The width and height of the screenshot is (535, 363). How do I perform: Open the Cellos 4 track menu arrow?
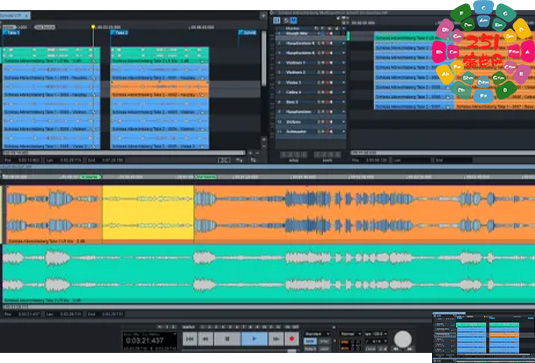coord(344,92)
